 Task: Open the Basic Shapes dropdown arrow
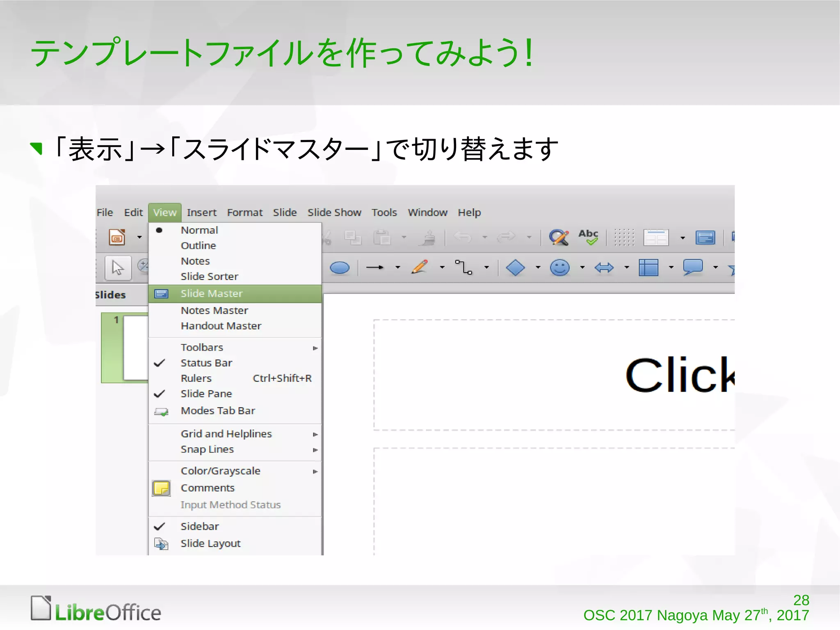pos(538,268)
